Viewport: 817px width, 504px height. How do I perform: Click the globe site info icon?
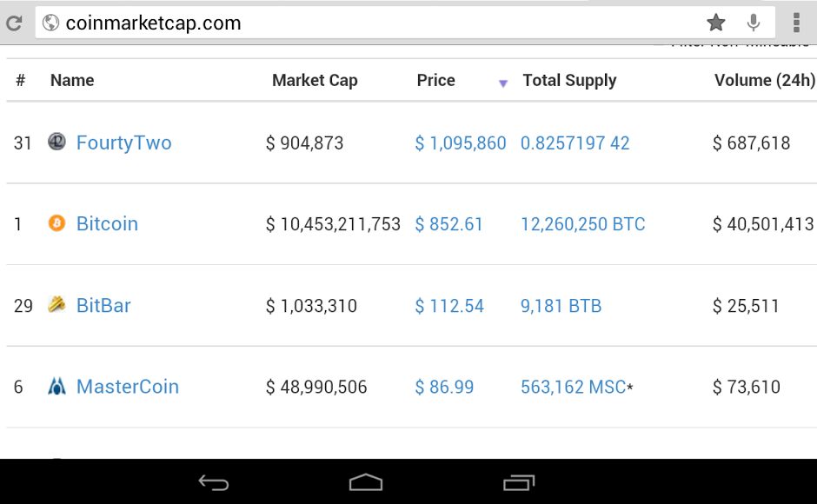click(50, 23)
